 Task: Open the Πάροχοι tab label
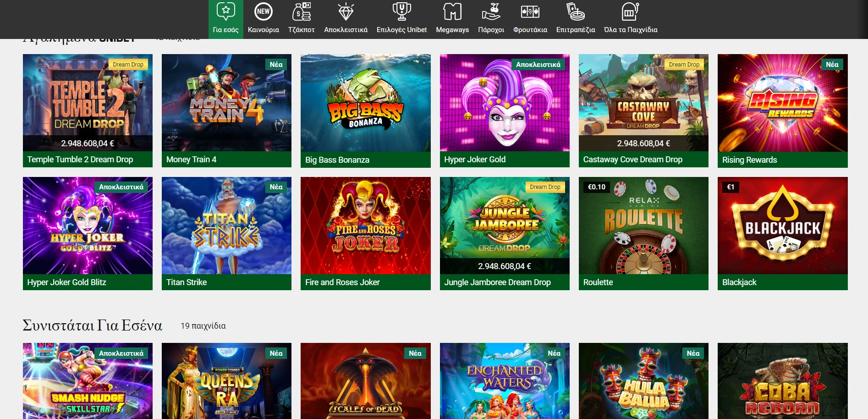(491, 30)
